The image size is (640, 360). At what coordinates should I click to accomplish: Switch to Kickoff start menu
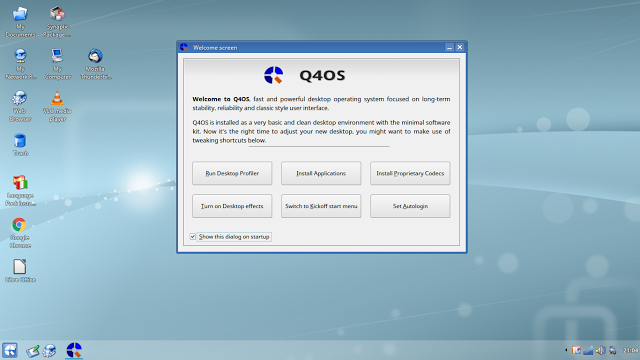point(321,206)
